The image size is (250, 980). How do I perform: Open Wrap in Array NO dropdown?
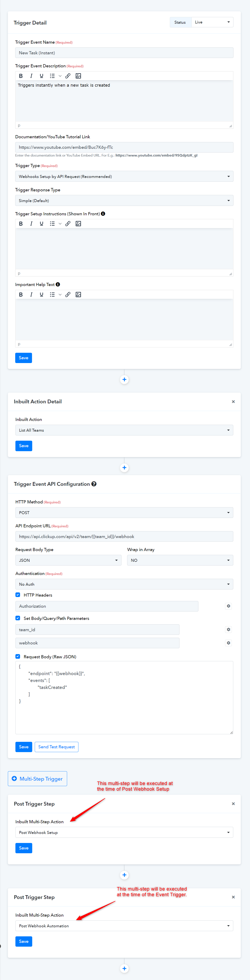(x=180, y=560)
